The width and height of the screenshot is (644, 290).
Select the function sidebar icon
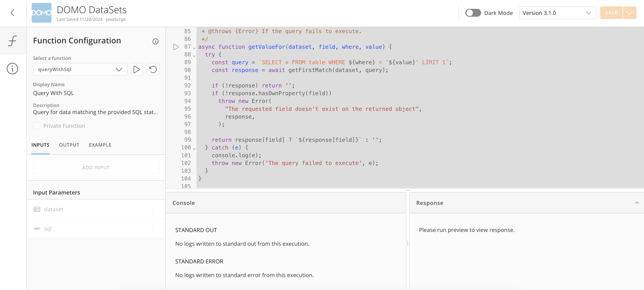coord(12,41)
